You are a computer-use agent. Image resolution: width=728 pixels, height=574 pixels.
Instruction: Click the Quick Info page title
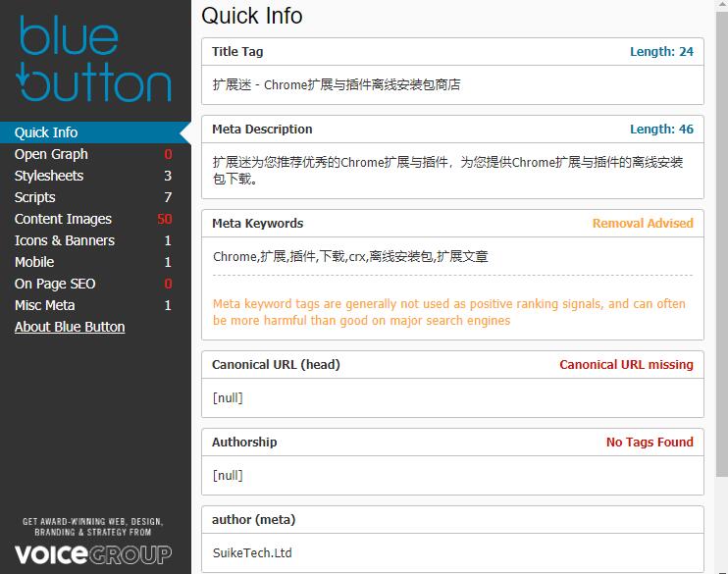[251, 16]
